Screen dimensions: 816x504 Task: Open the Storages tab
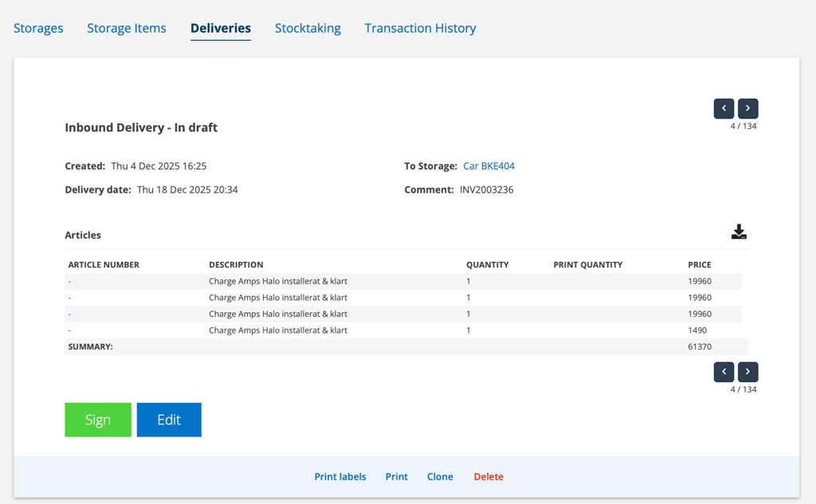click(38, 28)
